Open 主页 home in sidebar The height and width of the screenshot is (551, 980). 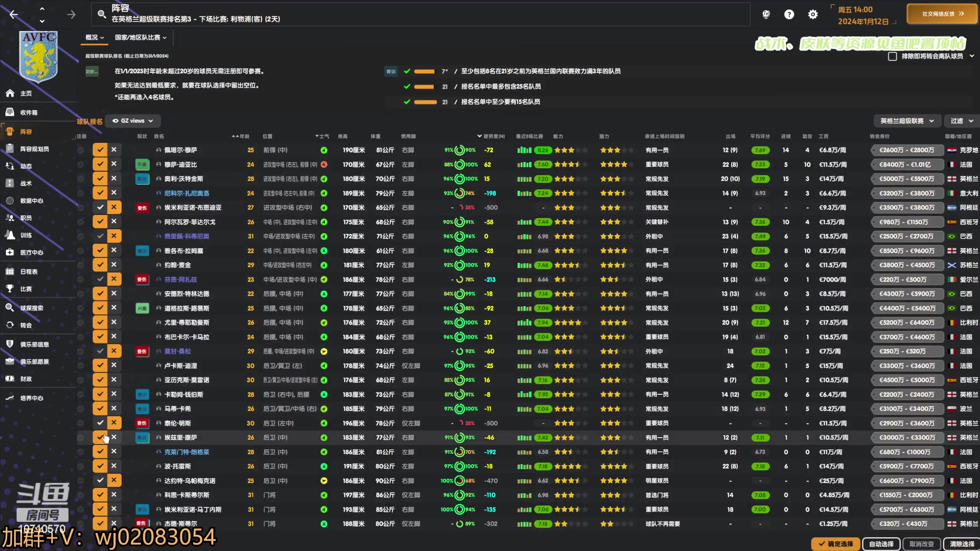(x=26, y=93)
